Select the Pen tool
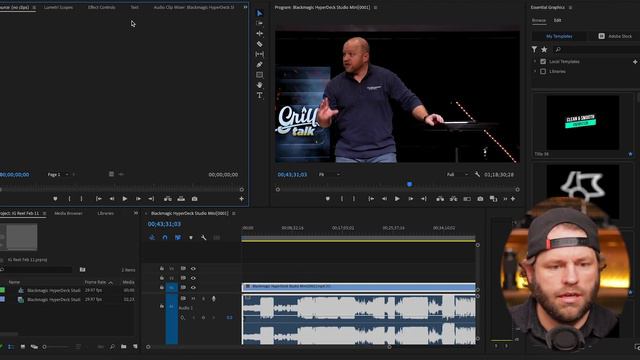 coord(260,64)
